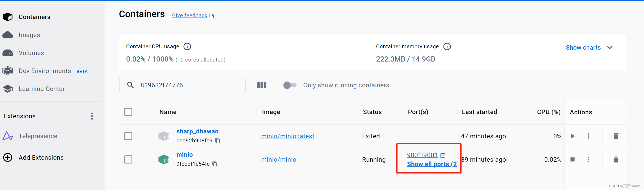
Task: Delete the sharp_dhawan container
Action: click(x=616, y=136)
